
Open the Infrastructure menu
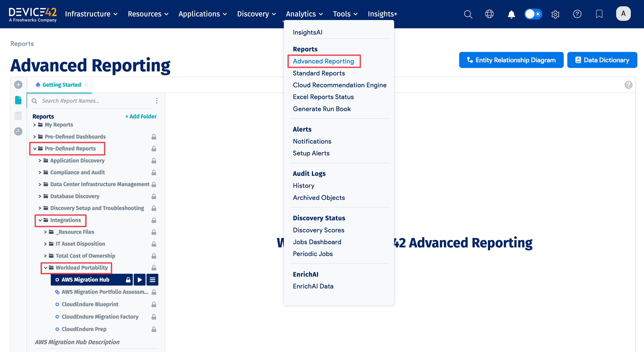click(x=91, y=14)
